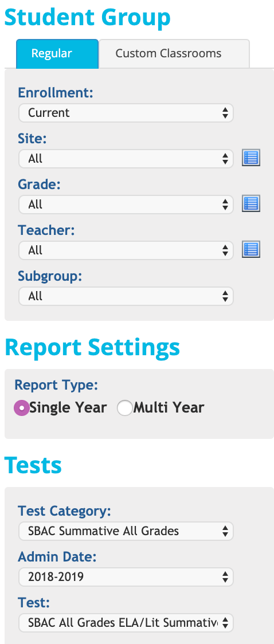Open the Teacher multi-select list icon
Image resolution: width=274 pixels, height=644 pixels.
tap(251, 249)
